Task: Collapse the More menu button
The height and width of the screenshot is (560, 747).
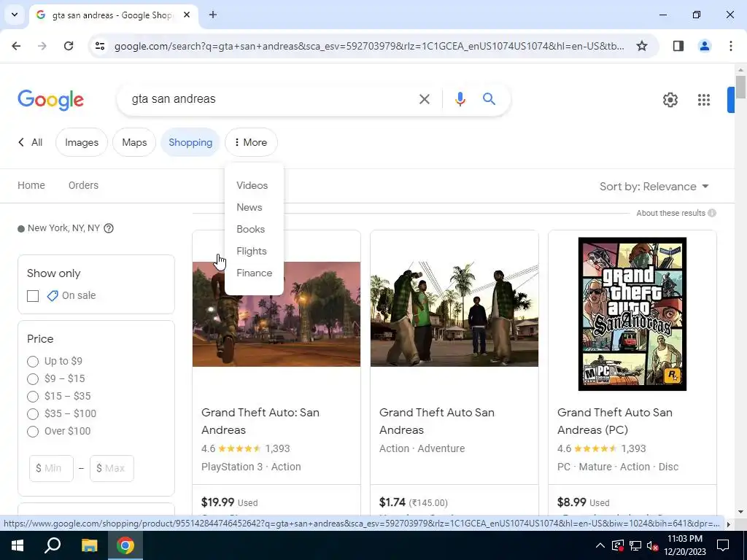Action: [x=251, y=142]
